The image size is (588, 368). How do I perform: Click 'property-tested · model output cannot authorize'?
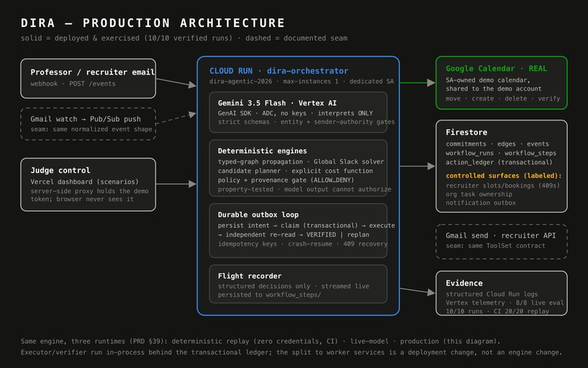(x=304, y=189)
